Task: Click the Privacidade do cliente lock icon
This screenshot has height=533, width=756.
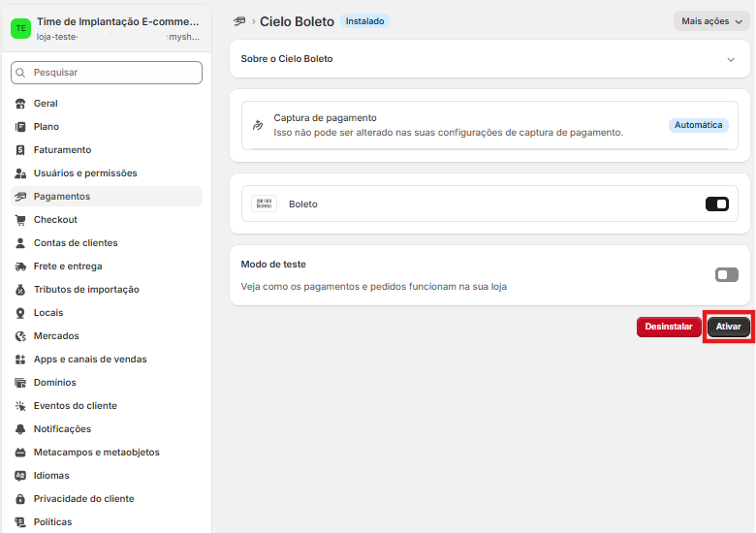Action: pyautogui.click(x=20, y=499)
